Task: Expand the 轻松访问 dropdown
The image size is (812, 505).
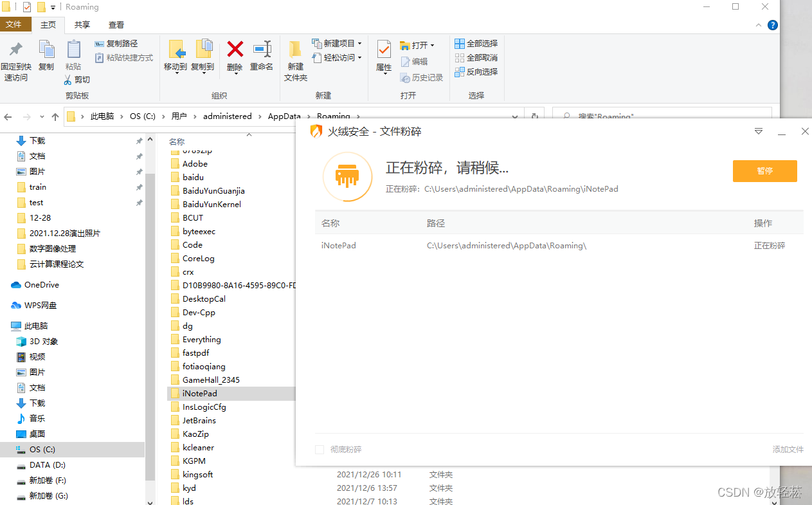Action: point(359,58)
